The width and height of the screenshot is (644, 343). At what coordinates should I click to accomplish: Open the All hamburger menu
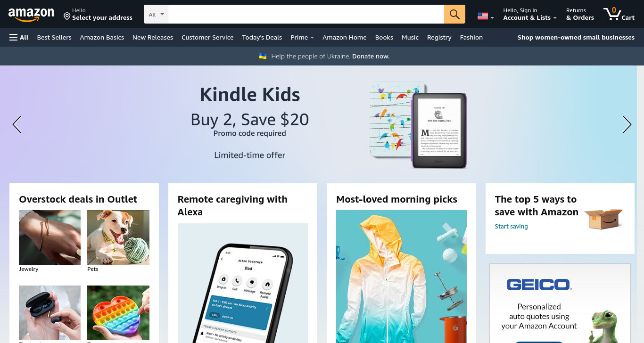click(x=19, y=37)
